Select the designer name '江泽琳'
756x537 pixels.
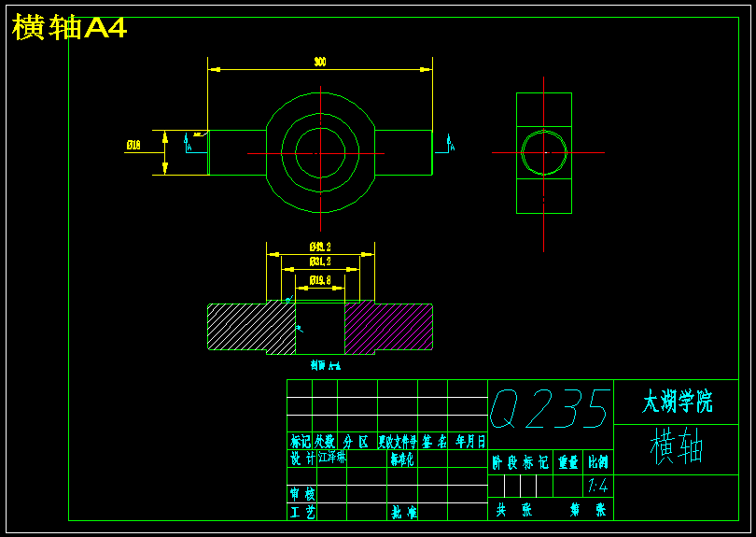point(331,458)
